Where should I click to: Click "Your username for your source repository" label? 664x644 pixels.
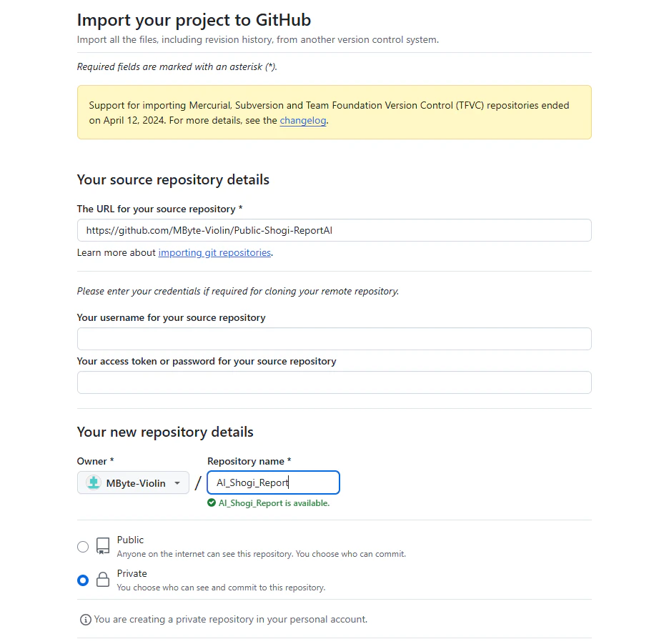coord(171,317)
